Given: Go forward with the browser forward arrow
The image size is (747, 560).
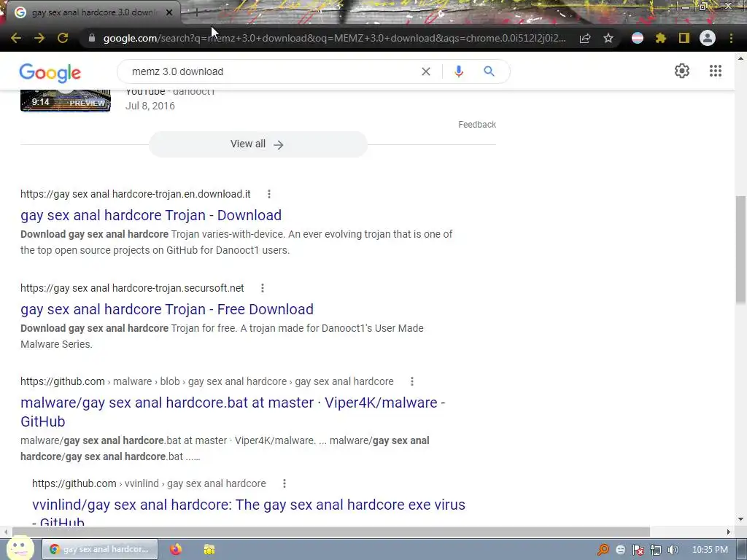Looking at the screenshot, I should click(x=39, y=38).
